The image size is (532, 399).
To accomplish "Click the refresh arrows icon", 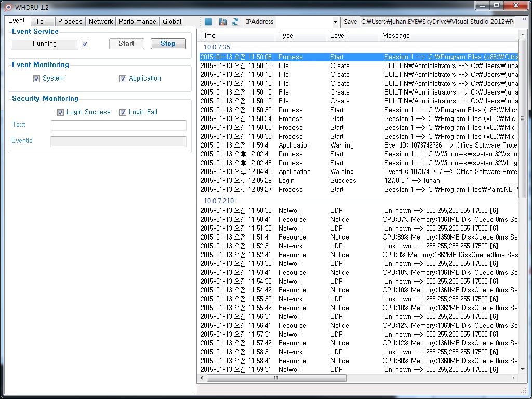I will pos(235,22).
